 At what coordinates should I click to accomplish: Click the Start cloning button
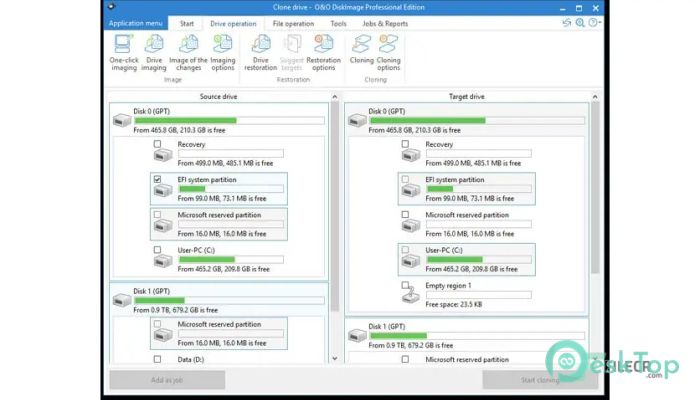(540, 380)
